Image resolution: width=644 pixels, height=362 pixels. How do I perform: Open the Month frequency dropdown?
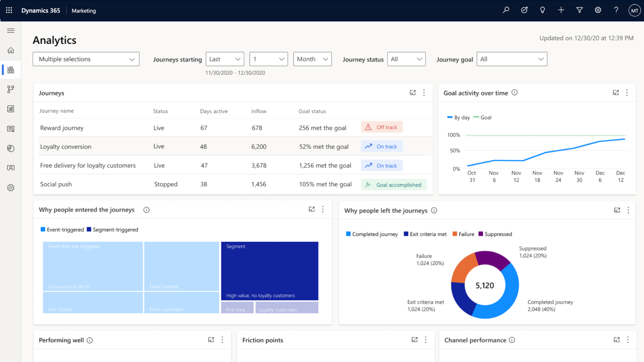tap(312, 59)
